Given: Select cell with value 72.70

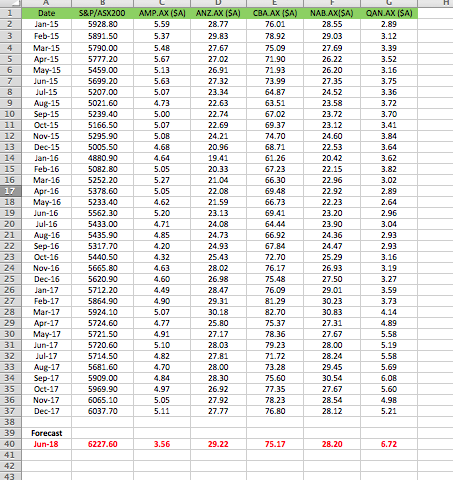Looking at the screenshot, I should click(x=275, y=257).
